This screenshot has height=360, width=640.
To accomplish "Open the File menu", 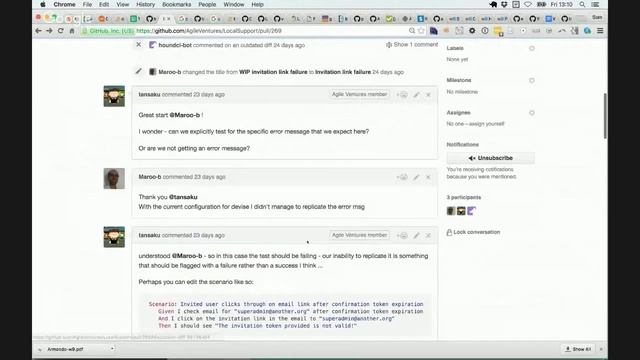I will pyautogui.click(x=87, y=4).
